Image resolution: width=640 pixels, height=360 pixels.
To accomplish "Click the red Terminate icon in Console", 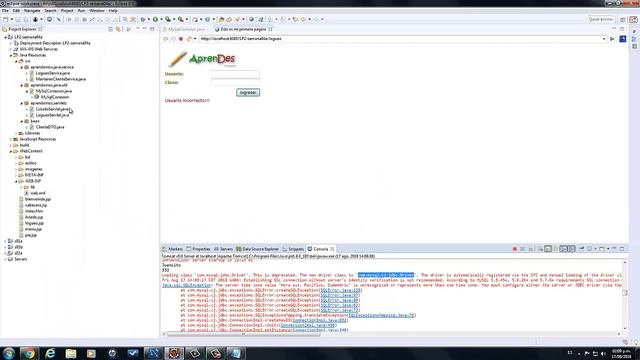I will [x=515, y=249].
